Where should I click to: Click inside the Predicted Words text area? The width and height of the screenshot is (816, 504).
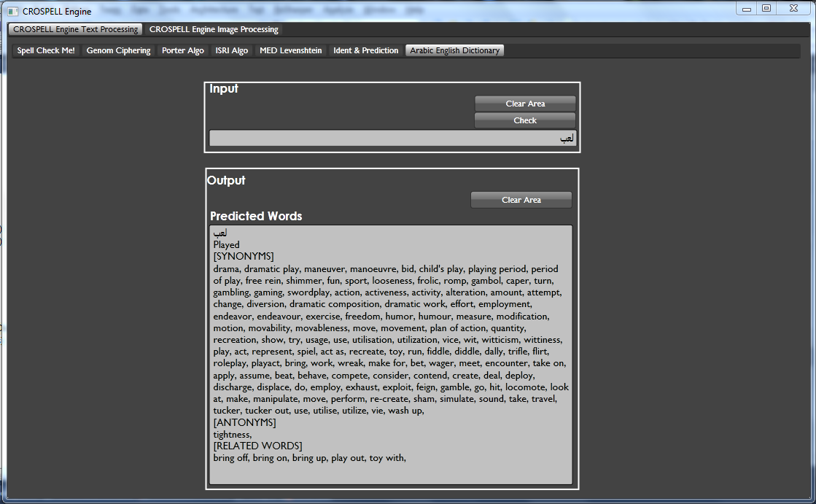point(390,470)
